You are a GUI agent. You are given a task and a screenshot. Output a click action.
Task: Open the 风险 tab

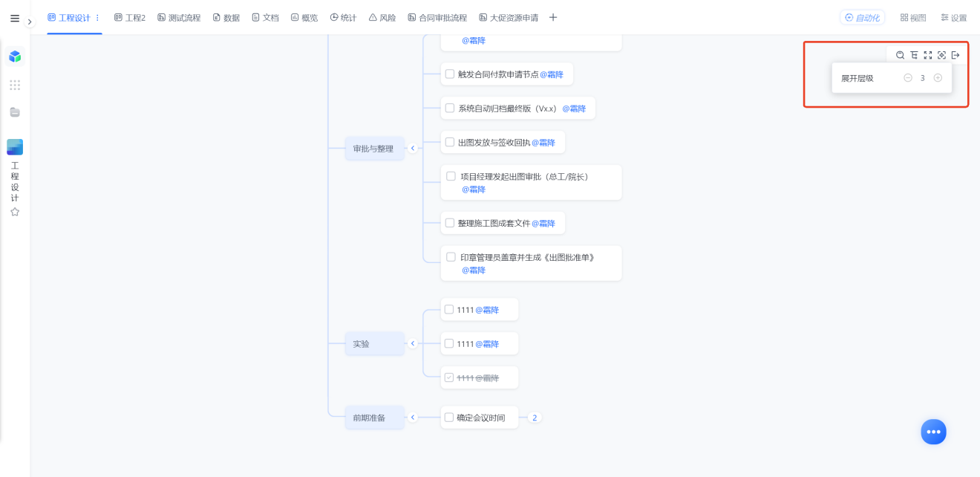click(x=382, y=18)
